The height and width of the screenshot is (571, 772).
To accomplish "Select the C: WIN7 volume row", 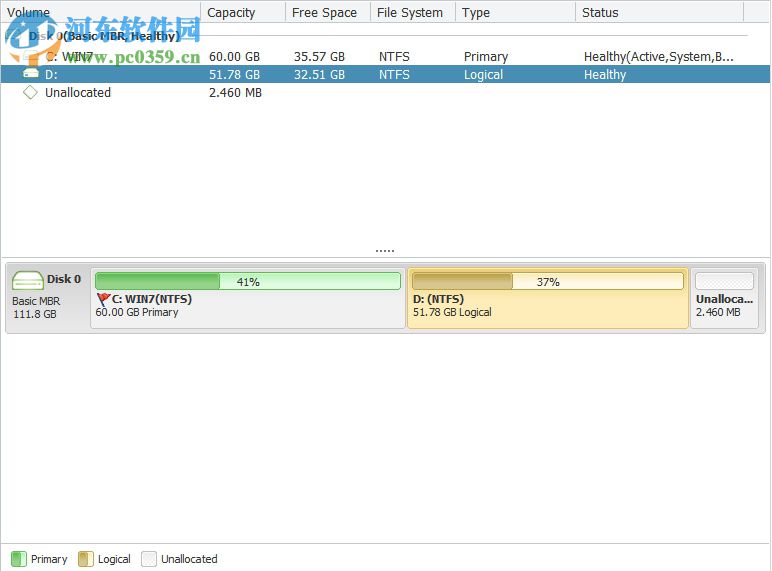I will pyautogui.click(x=386, y=57).
